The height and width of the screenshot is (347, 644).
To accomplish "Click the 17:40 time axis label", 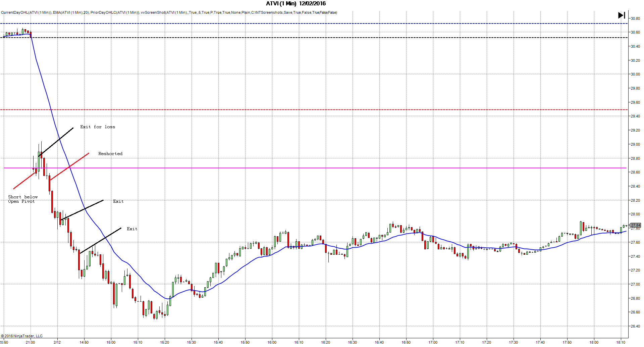I will point(540,342).
